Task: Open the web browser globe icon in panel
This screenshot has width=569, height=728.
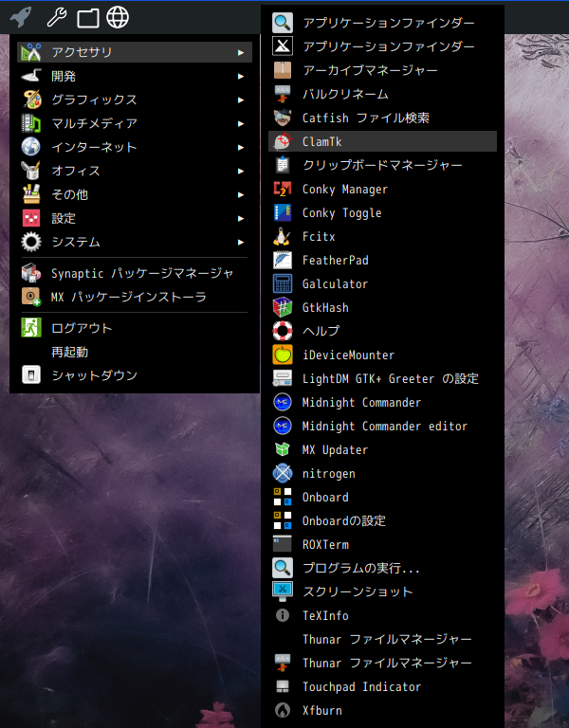Action: point(118,18)
